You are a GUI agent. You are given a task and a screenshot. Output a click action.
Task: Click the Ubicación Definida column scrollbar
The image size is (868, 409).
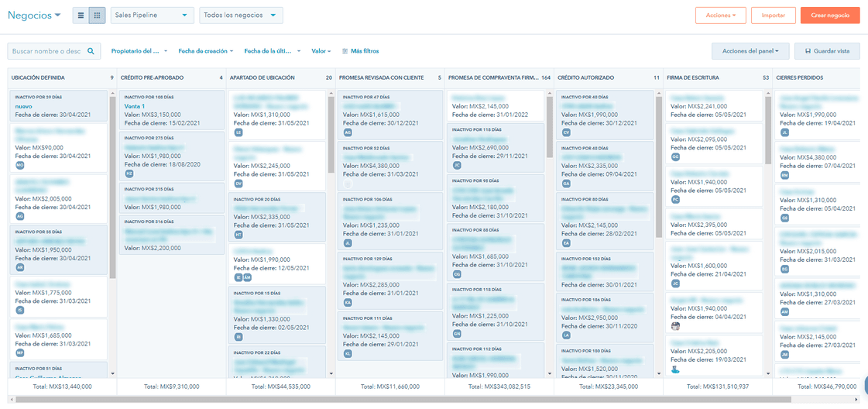click(x=112, y=188)
